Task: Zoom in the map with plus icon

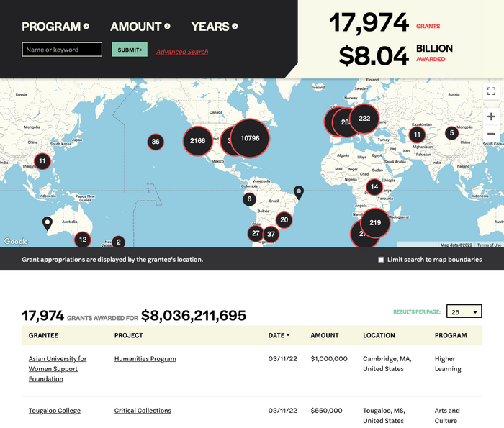Action: click(x=491, y=117)
